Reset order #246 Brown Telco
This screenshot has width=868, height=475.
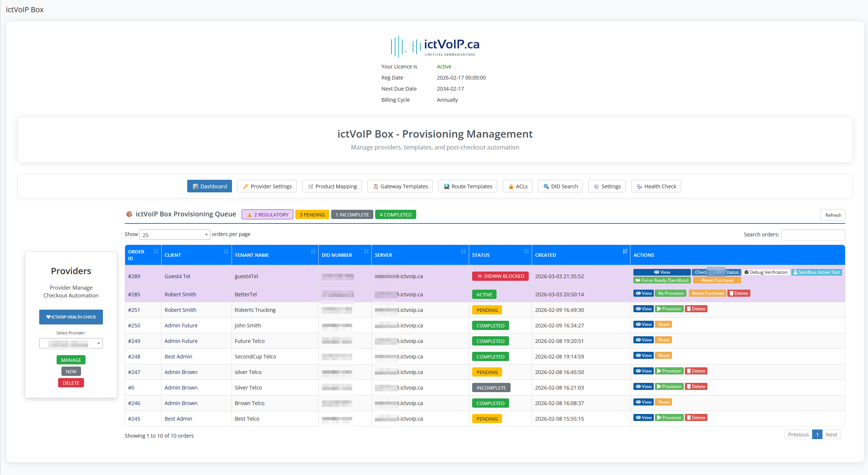(x=663, y=402)
